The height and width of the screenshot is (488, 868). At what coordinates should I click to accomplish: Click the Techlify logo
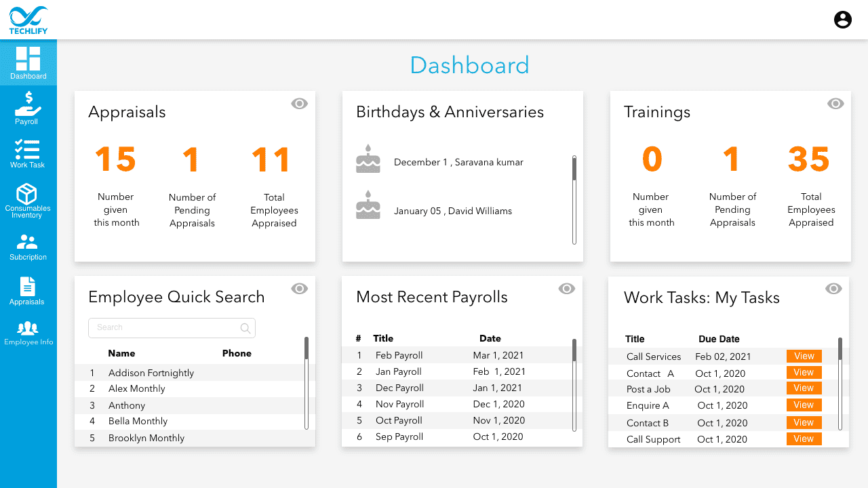(28, 20)
